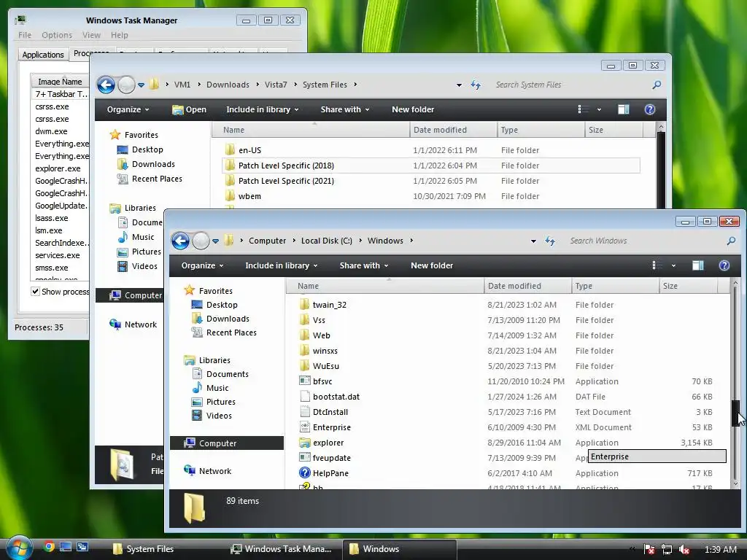The image size is (747, 560).
Task: Click Local Disk (C:) breadcrumb
Action: (326, 241)
